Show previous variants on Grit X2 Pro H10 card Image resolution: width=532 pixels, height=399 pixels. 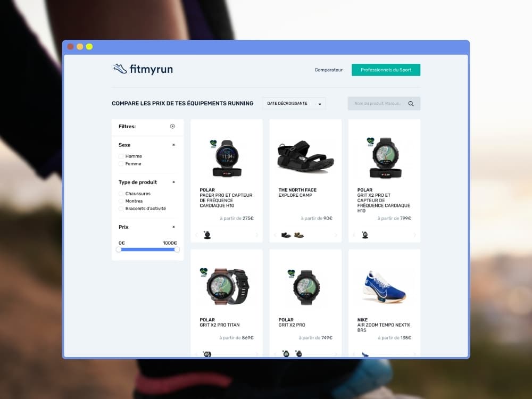tap(354, 235)
